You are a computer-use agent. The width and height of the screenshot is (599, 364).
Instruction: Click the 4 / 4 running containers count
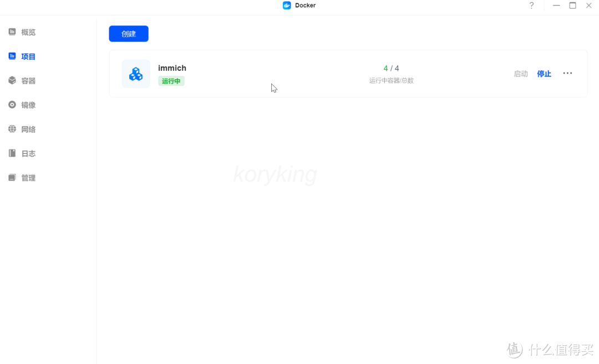(x=391, y=69)
